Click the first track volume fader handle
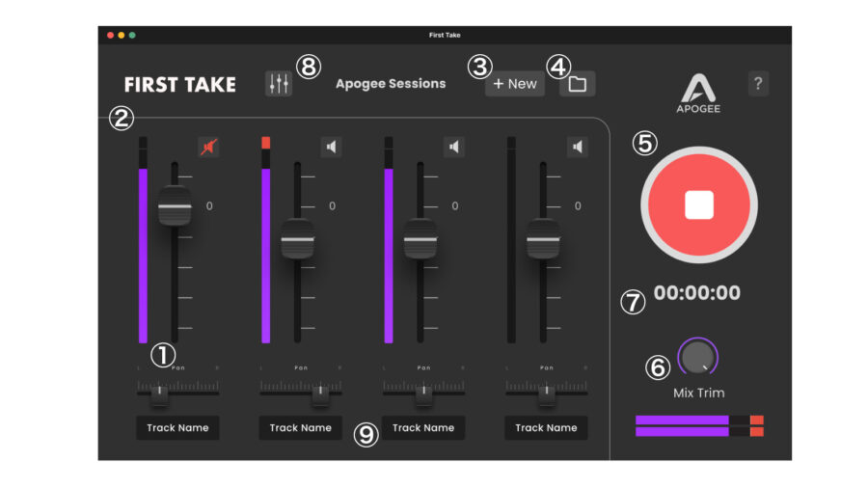The width and height of the screenshot is (868, 488). [175, 205]
